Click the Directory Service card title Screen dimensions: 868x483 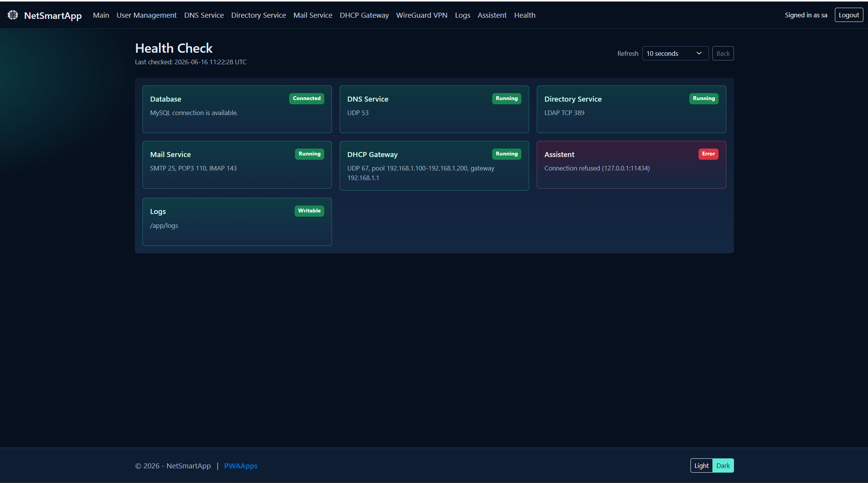[573, 99]
